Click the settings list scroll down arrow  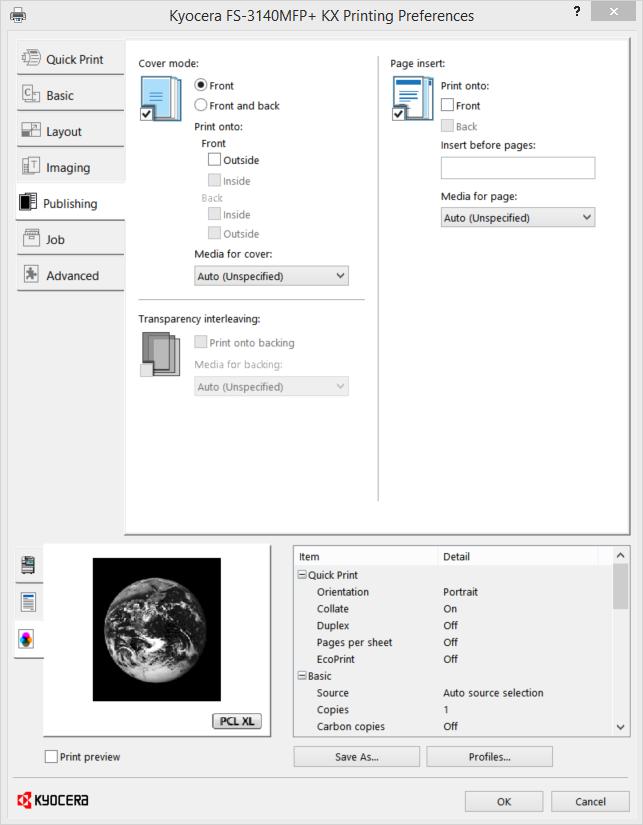[620, 727]
